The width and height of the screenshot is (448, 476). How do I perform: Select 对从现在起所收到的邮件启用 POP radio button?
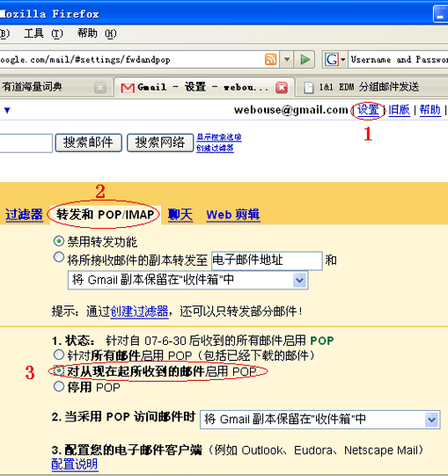[59, 370]
